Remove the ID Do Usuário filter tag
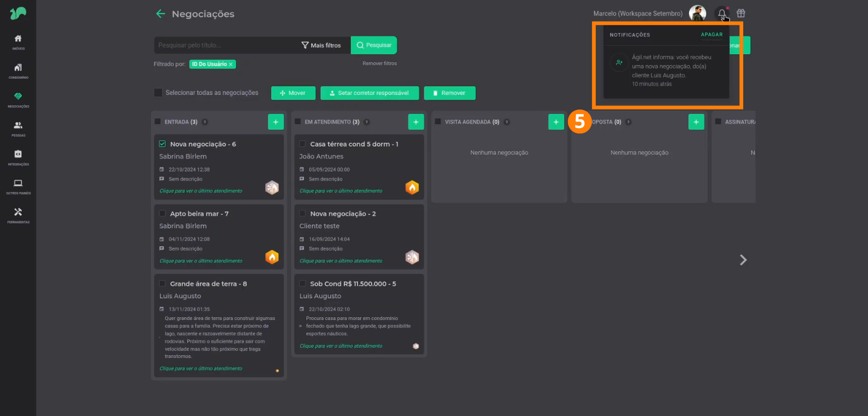This screenshot has width=868, height=416. pyautogui.click(x=231, y=65)
